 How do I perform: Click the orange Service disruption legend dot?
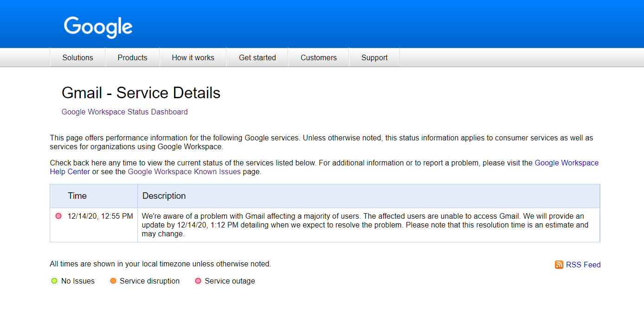click(113, 281)
